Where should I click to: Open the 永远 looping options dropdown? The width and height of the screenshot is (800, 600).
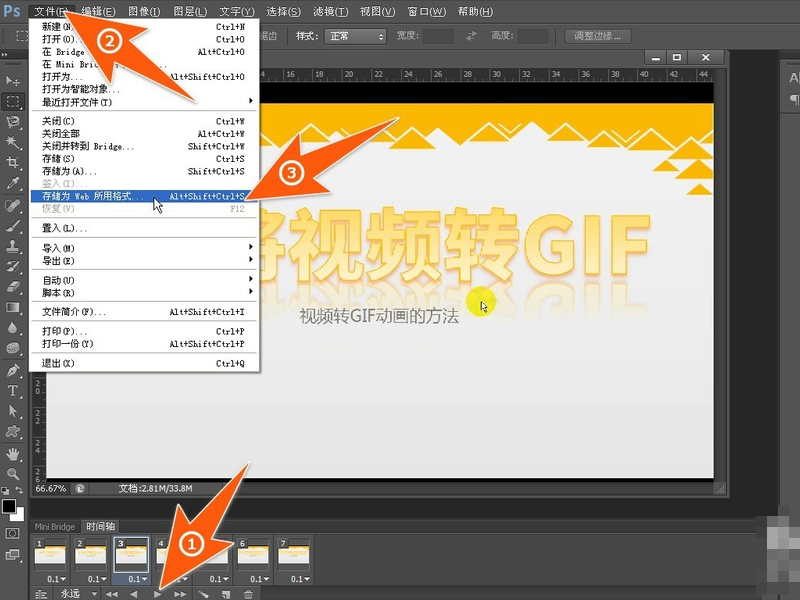point(94,593)
